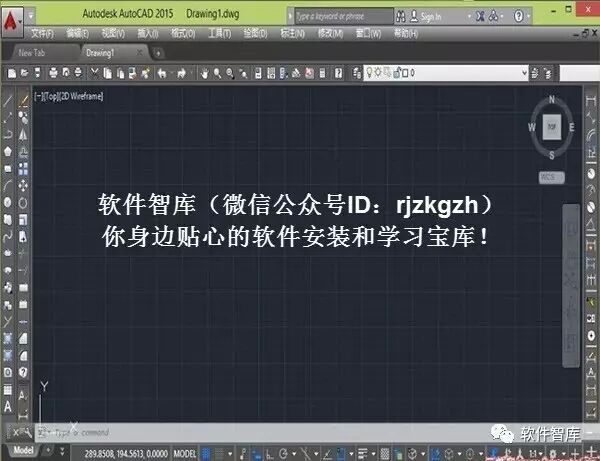Select the Line draw tool
This screenshot has height=461, width=600.
[x=7, y=101]
